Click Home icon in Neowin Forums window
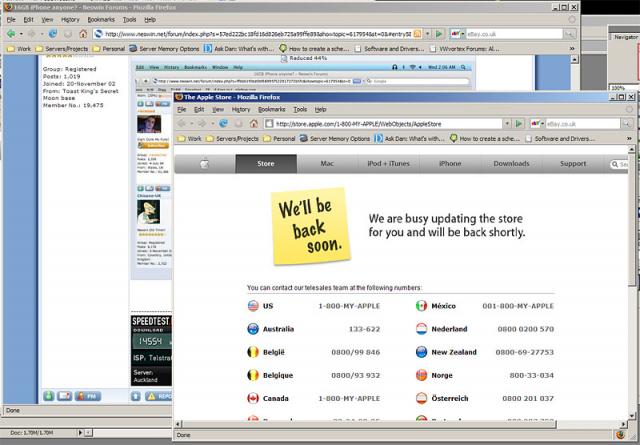Image resolution: width=640 pixels, height=445 pixels. point(83,34)
